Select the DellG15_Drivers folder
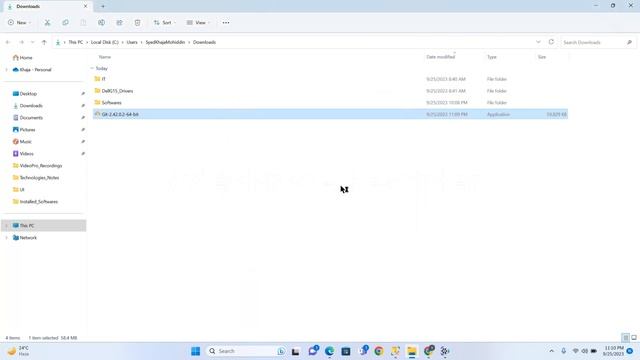640x360 pixels. click(x=330, y=91)
